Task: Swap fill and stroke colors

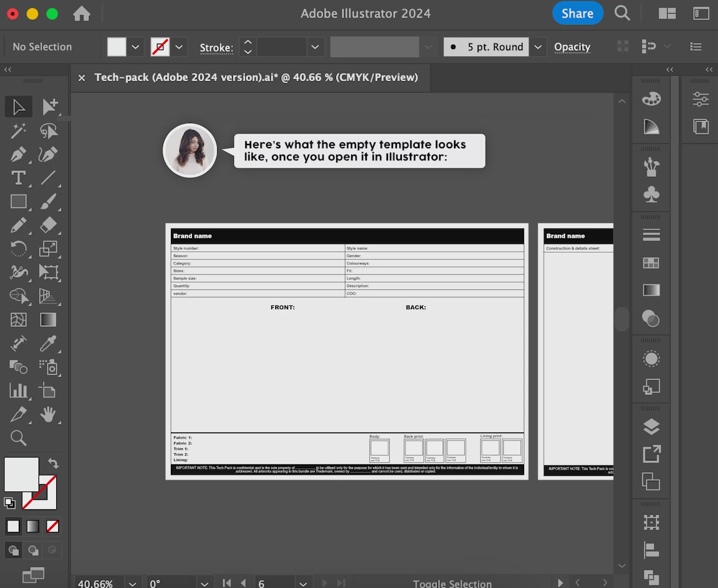Action: click(x=53, y=463)
